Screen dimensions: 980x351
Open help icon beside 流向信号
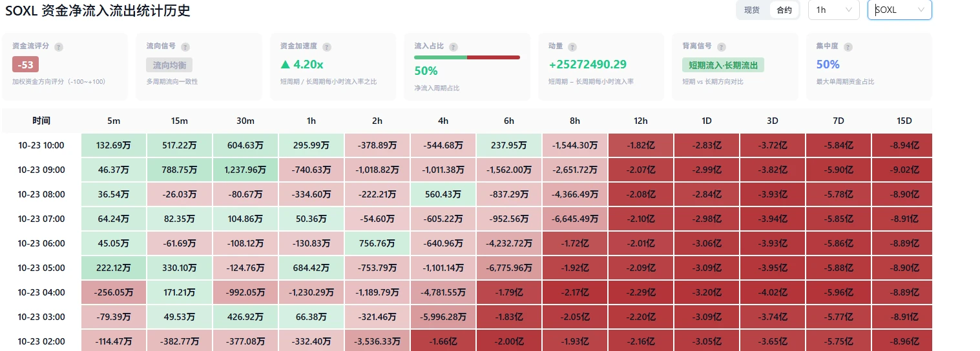tap(185, 47)
